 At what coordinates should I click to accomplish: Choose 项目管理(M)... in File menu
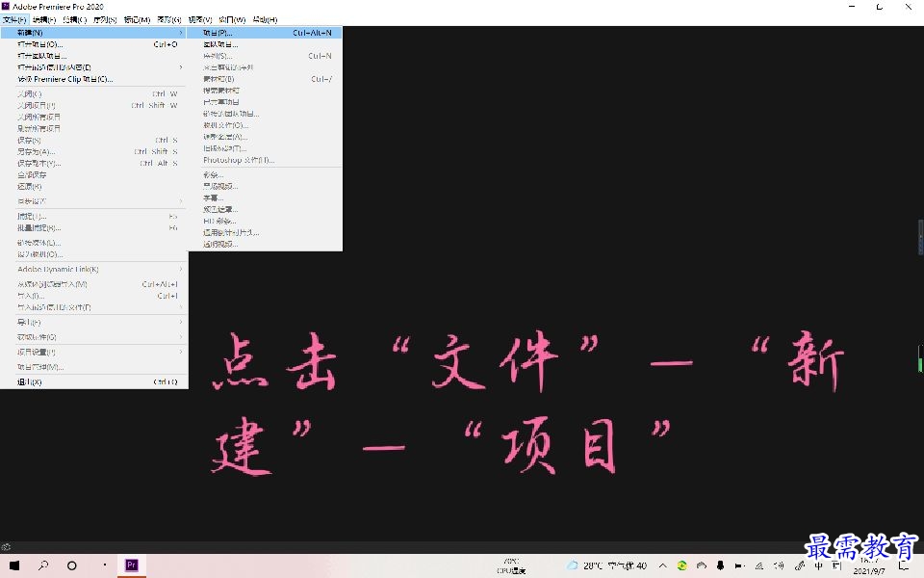(94, 367)
